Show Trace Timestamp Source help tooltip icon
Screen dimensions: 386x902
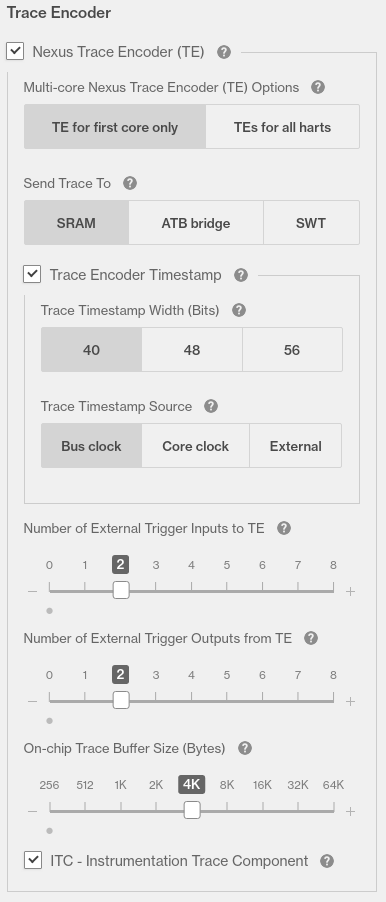point(211,407)
